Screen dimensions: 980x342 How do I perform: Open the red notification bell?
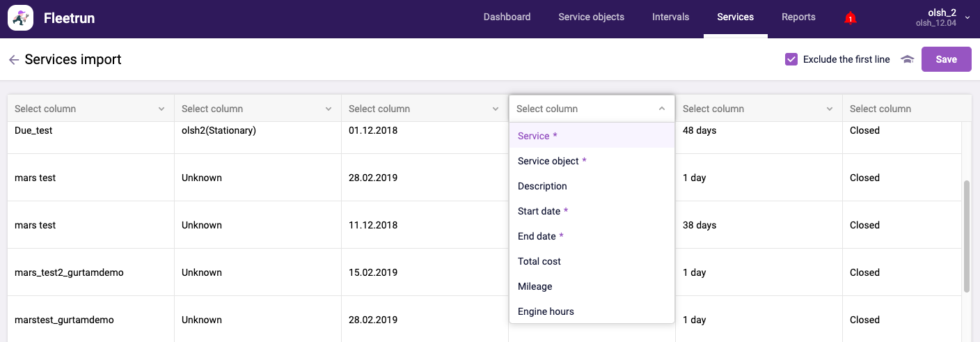[850, 17]
